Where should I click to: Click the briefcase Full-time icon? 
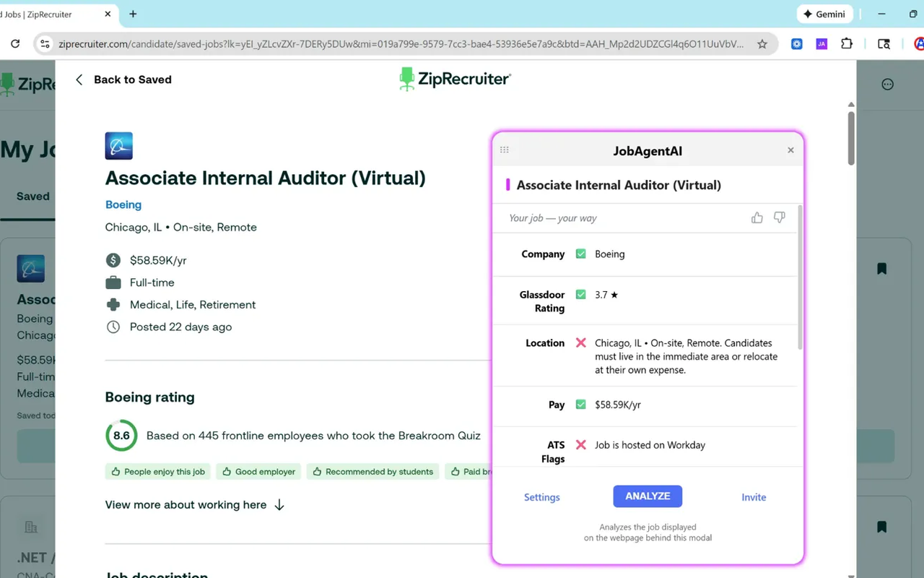coord(113,282)
